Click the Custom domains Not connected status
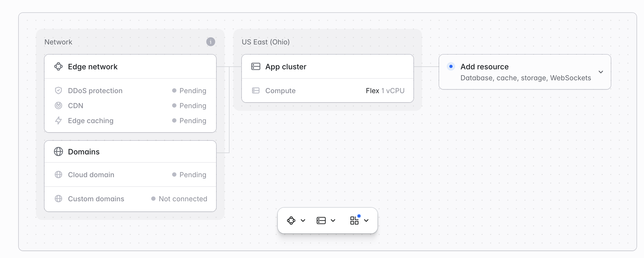This screenshot has width=644, height=258. pyautogui.click(x=182, y=199)
